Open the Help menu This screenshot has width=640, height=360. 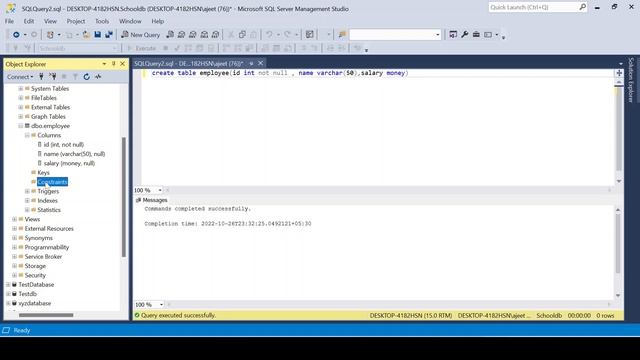click(158, 21)
